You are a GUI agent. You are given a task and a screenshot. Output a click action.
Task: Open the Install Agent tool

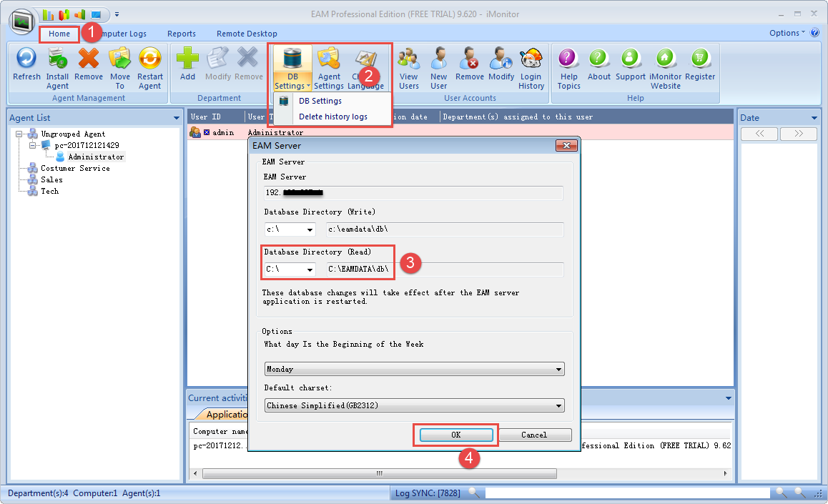pos(57,68)
